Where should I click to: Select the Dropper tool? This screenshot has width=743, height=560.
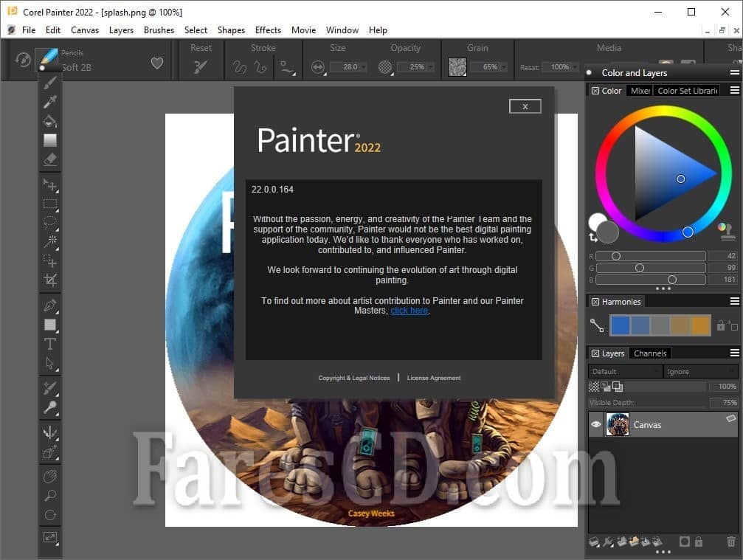49,101
